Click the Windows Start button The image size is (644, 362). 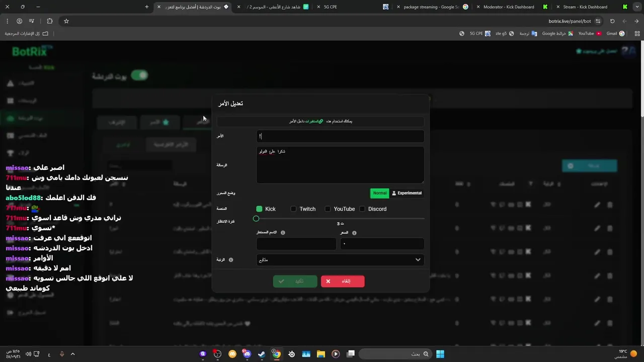coord(440,354)
